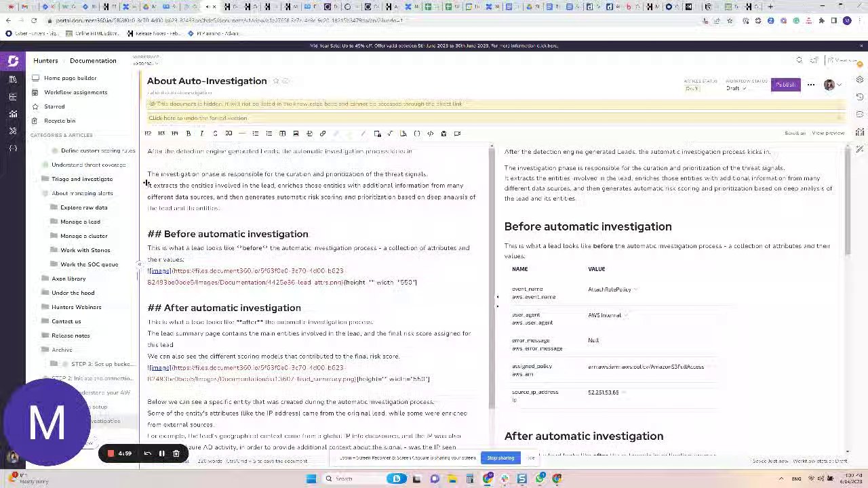Open article analytics icon on right rail

coord(860,131)
